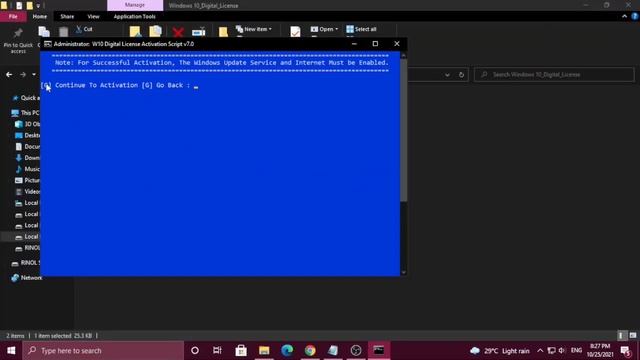Click the Cut command in the ribbon
Image resolution: width=640 pixels, height=360 pixels.
click(84, 29)
